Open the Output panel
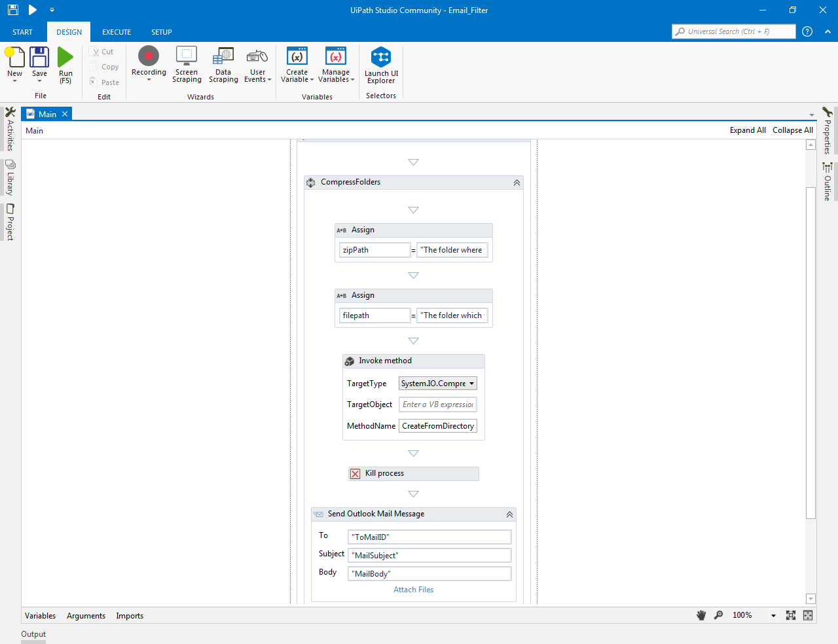This screenshot has width=838, height=644. [33, 634]
